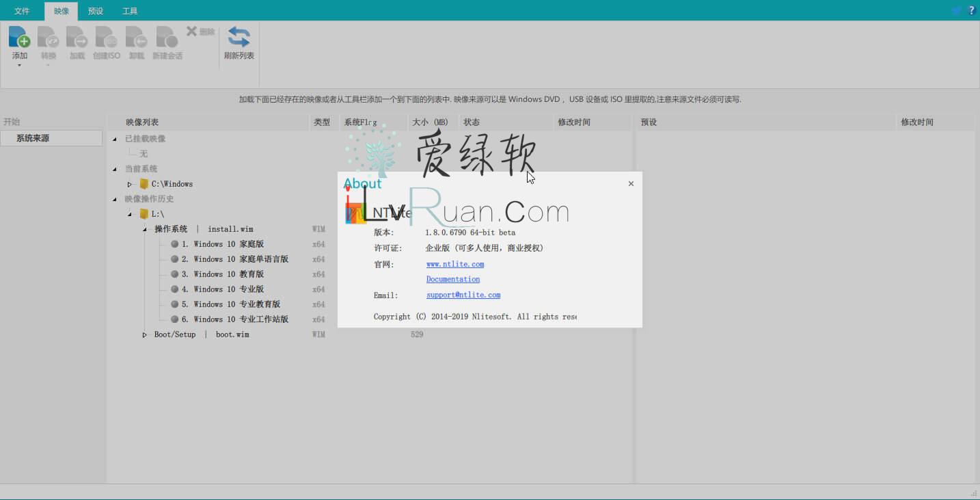Open the 添加 dropdown arrow
The width and height of the screenshot is (980, 500).
coord(19,66)
